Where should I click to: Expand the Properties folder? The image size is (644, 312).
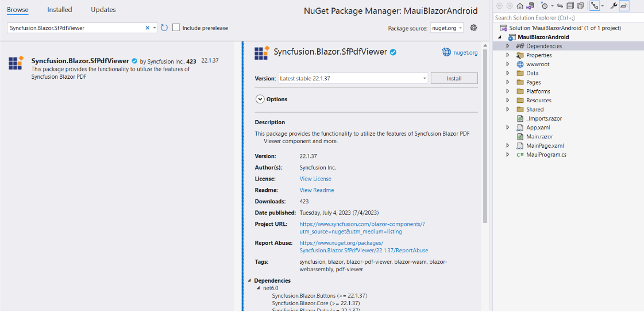pos(508,55)
